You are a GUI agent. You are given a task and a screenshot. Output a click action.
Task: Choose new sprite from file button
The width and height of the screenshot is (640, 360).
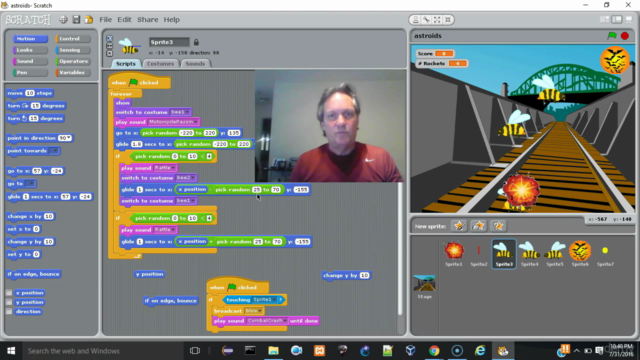[x=478, y=226]
